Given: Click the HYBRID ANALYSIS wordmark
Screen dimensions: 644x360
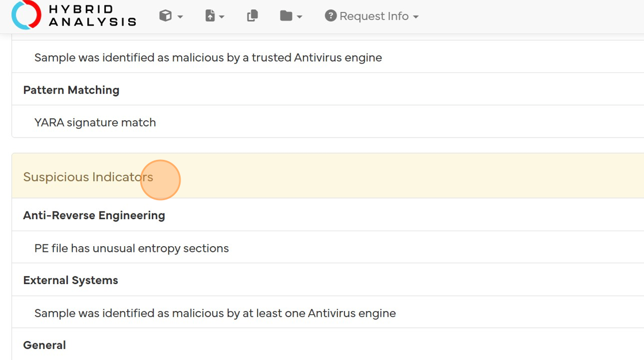Looking at the screenshot, I should (92, 15).
